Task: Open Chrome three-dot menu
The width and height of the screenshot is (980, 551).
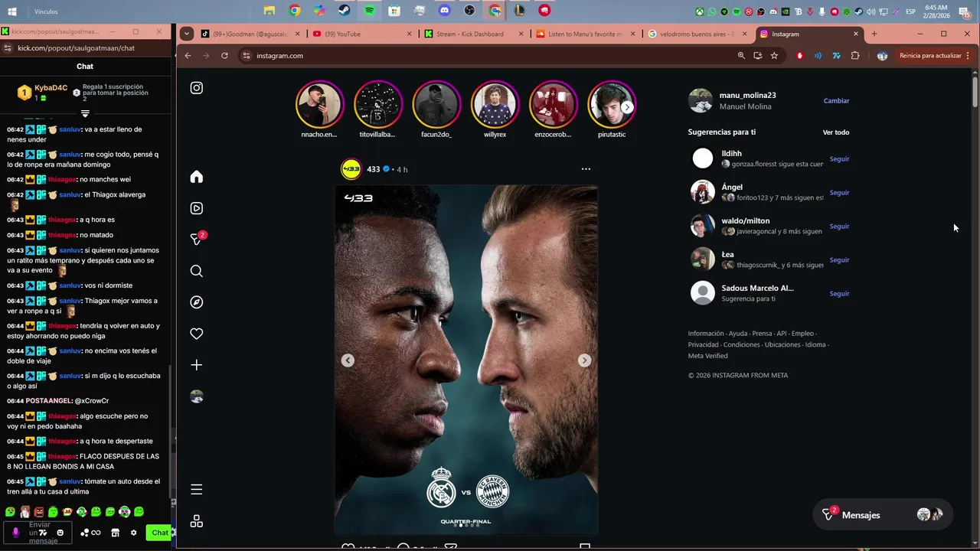Action: coord(968,56)
